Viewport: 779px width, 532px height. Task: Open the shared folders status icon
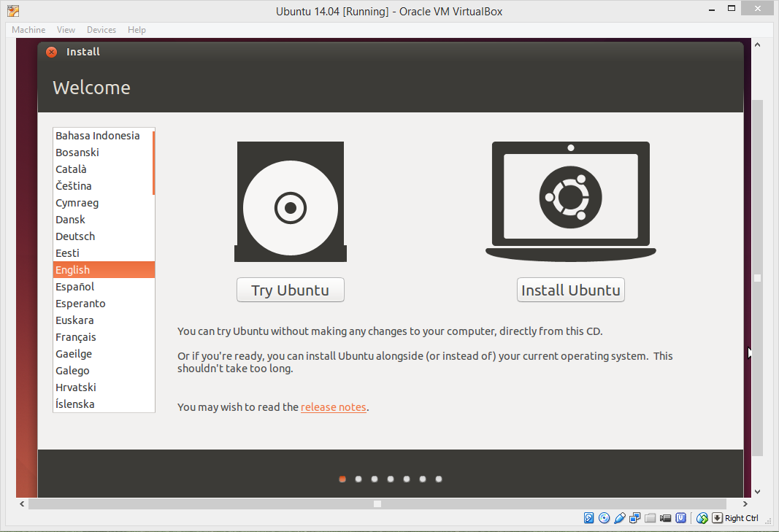651,518
